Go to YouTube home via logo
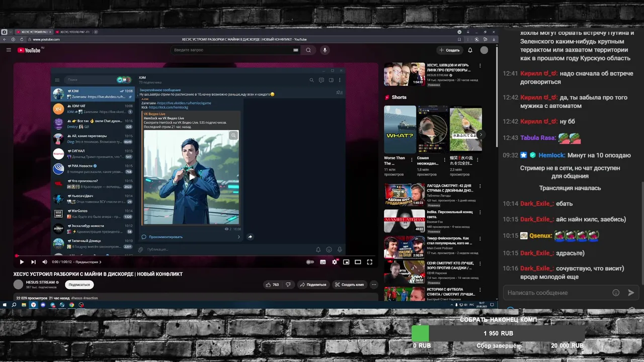 point(29,50)
